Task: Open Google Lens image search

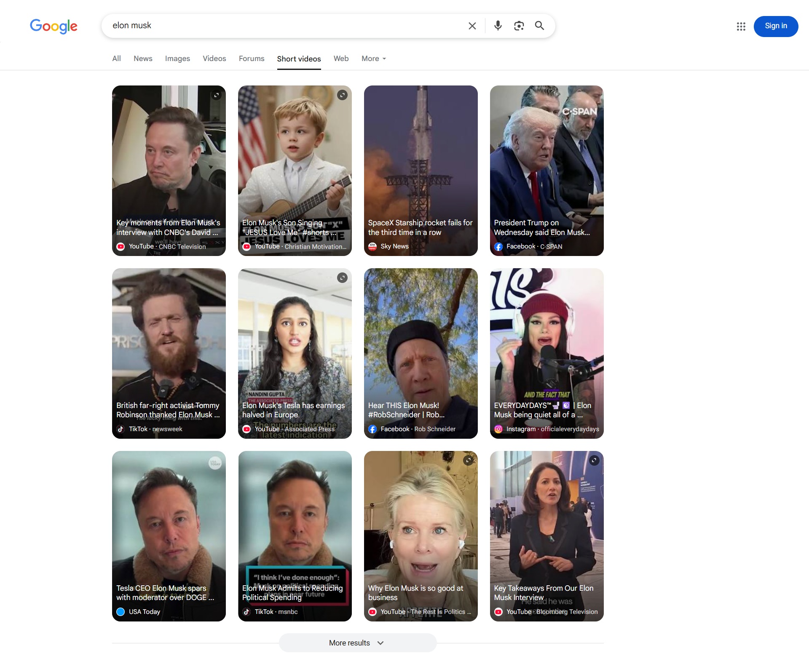Action: tap(519, 26)
